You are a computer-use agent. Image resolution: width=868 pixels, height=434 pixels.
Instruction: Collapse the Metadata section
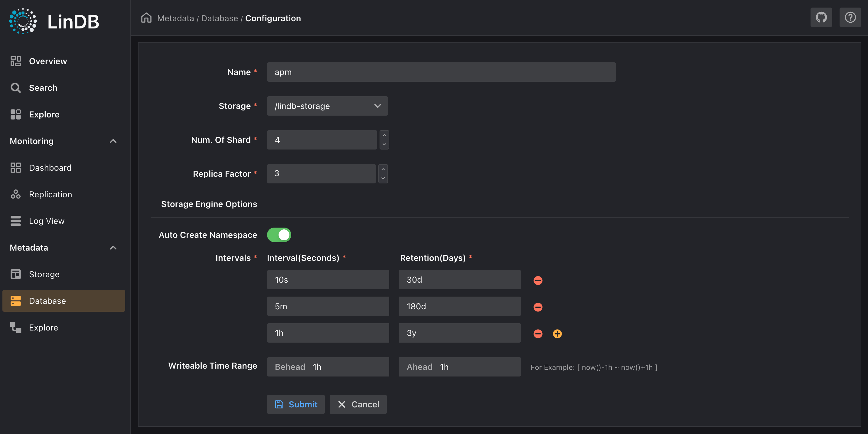click(113, 248)
